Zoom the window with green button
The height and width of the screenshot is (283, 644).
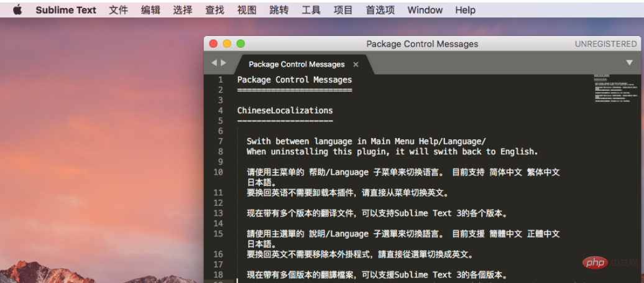click(x=241, y=44)
